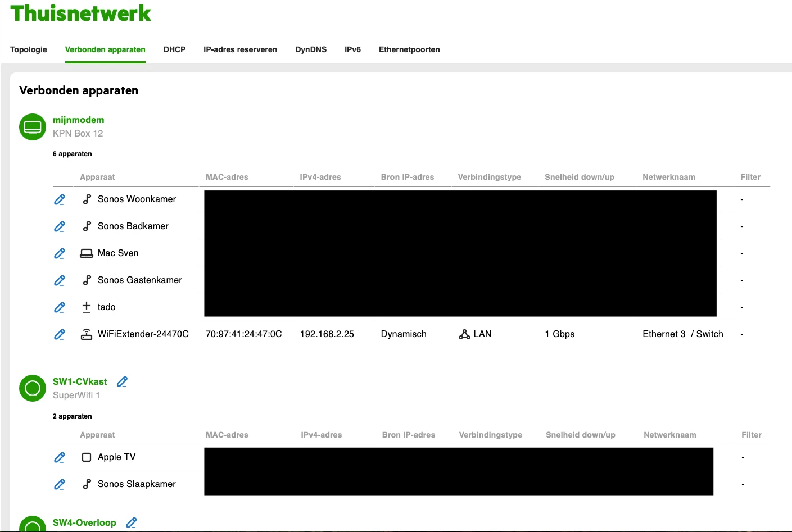Click the 6 apparaten count
The width and height of the screenshot is (792, 532).
[73, 154]
